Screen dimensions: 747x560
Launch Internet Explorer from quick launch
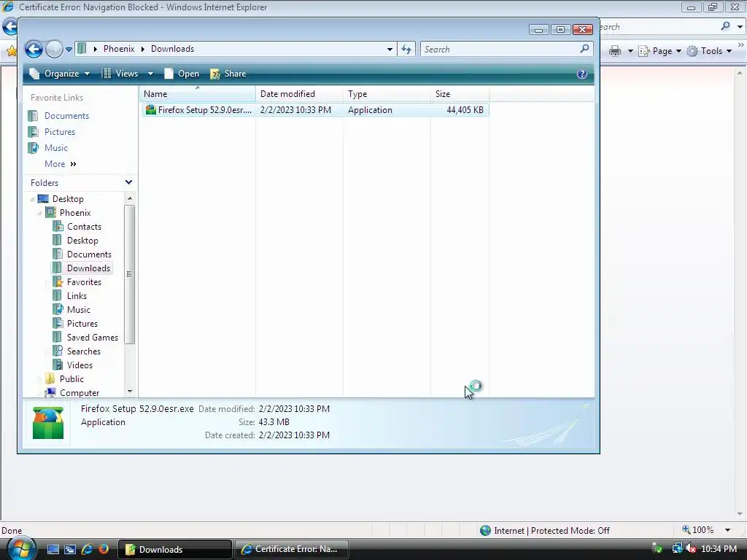tap(87, 549)
